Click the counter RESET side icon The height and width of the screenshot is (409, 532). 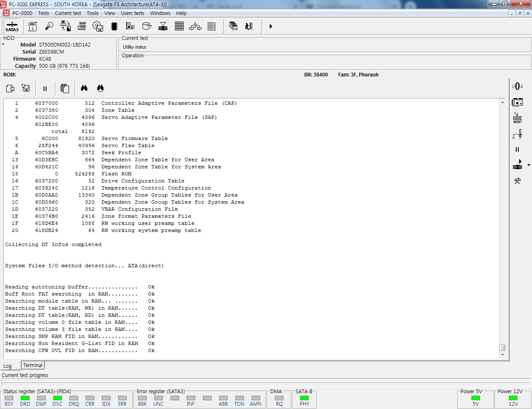click(517, 118)
